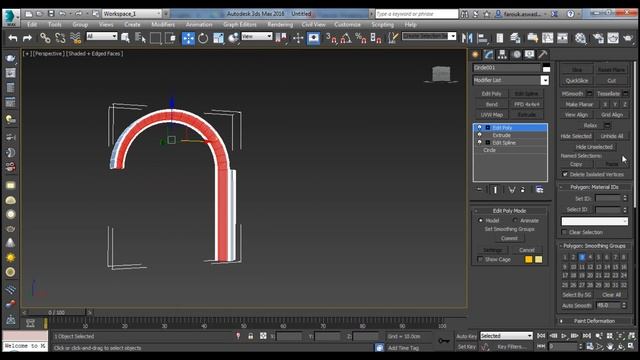640x360 pixels.
Task: Open the reference coordinate system View dropdown
Action: click(256, 36)
